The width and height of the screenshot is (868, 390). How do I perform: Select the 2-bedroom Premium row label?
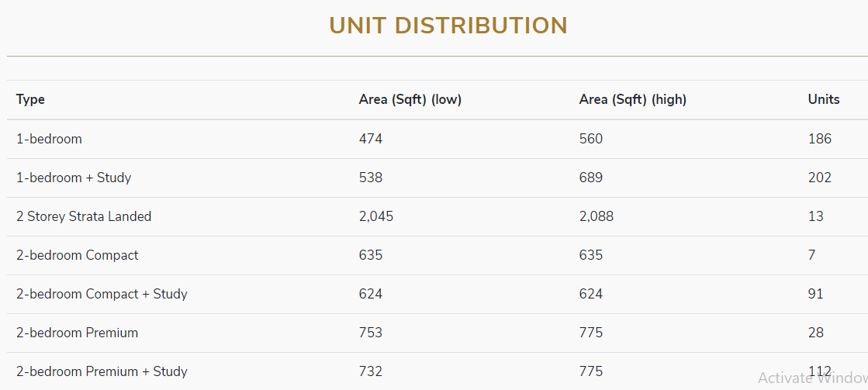pos(78,333)
